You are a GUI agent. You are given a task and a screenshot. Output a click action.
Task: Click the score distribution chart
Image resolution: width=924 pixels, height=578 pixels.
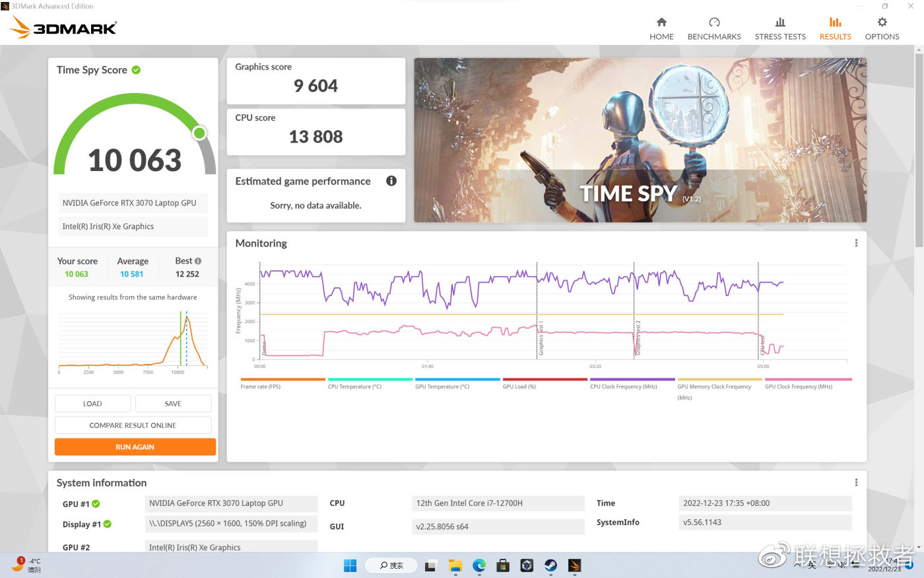point(133,340)
